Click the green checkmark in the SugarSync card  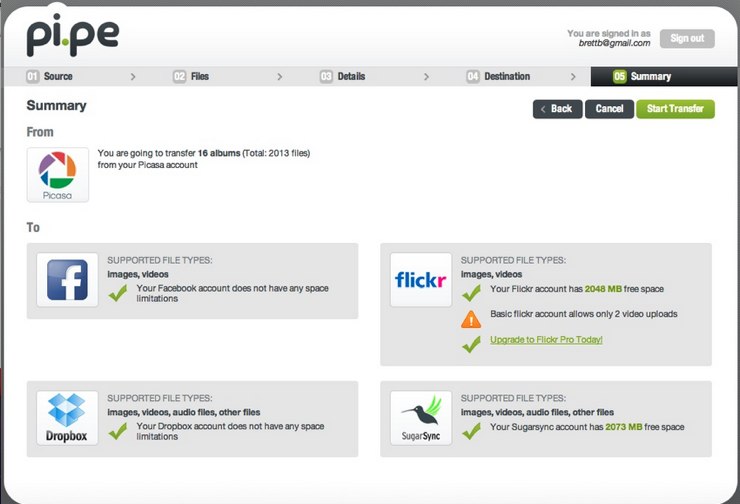471,431
